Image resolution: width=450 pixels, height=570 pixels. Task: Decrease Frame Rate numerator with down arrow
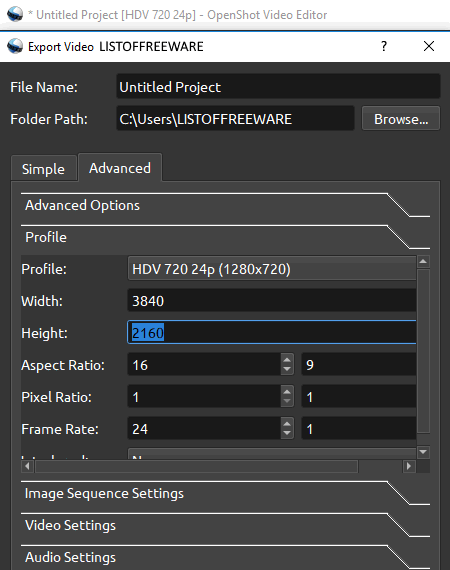pyautogui.click(x=287, y=434)
